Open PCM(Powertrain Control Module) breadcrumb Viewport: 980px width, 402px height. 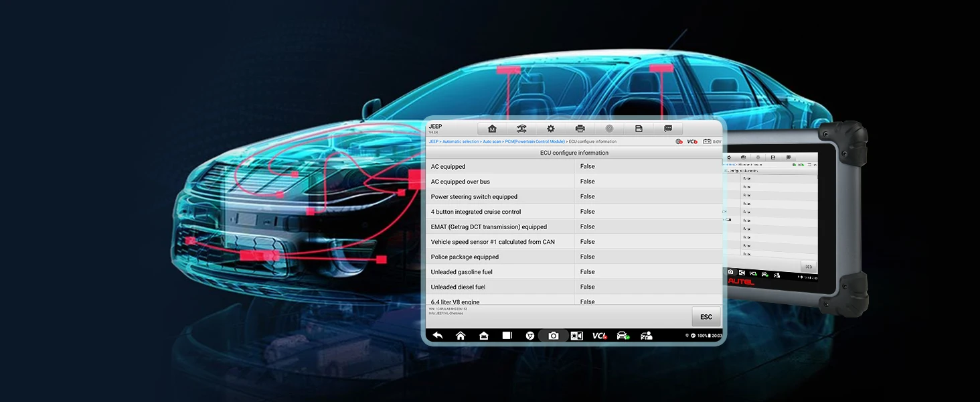tap(535, 141)
